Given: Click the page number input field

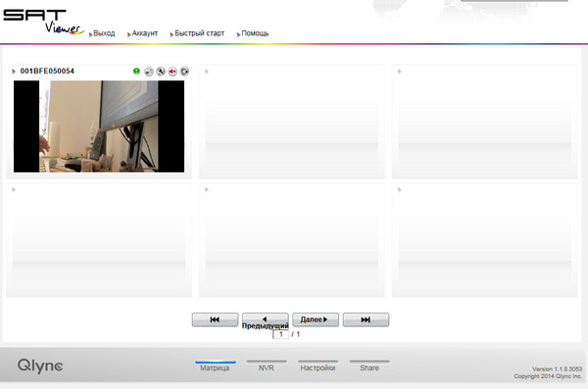Looking at the screenshot, I should click(280, 334).
